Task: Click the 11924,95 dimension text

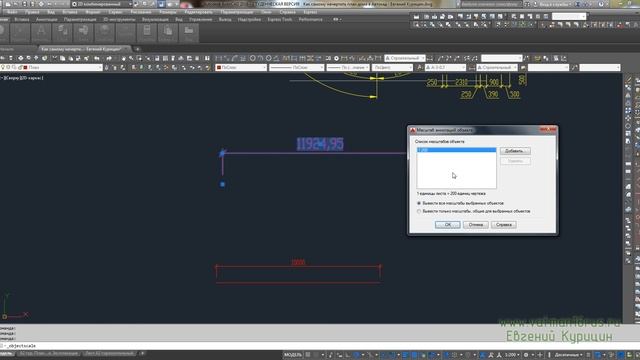Action: [x=320, y=144]
